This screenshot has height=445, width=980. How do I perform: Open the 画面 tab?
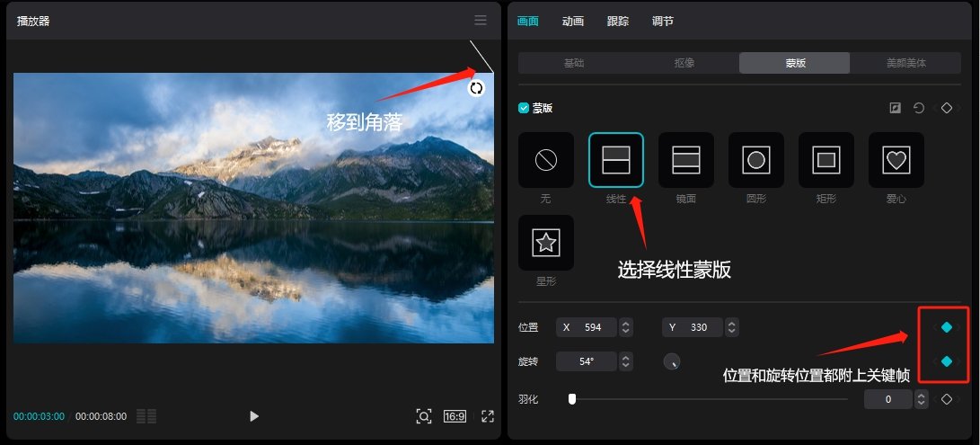528,22
